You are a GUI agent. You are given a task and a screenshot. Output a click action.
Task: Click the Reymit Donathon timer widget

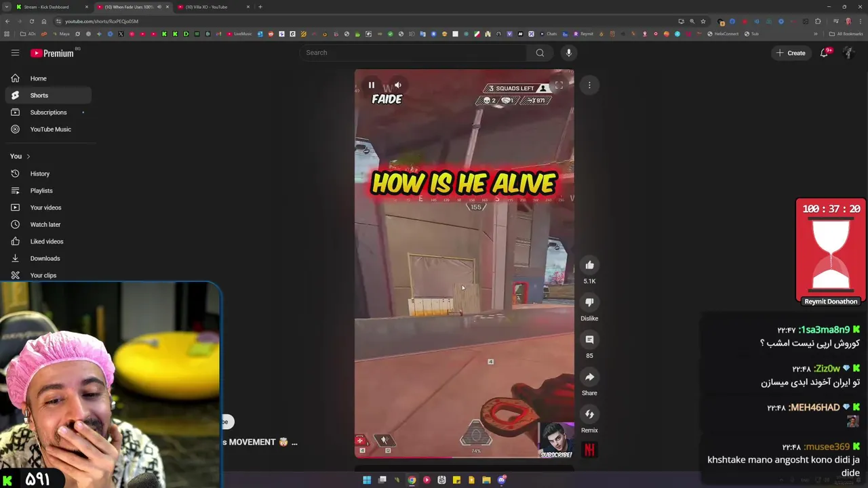click(x=831, y=252)
